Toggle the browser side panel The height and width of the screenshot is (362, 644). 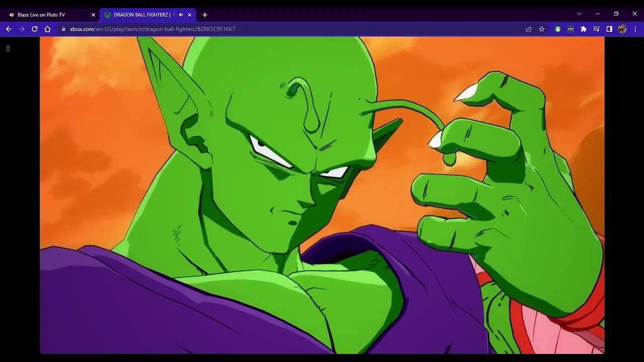coord(609,29)
